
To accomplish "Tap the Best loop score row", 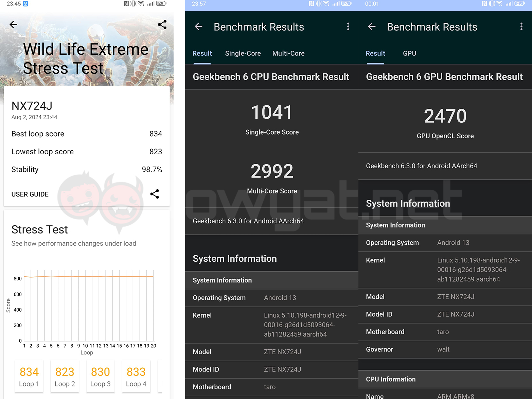I will click(x=87, y=134).
